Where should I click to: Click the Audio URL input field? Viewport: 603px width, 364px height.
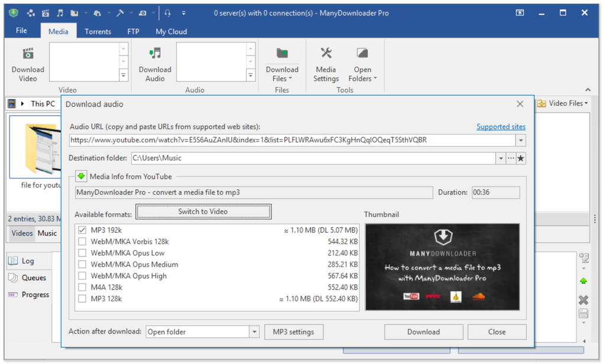[292, 140]
